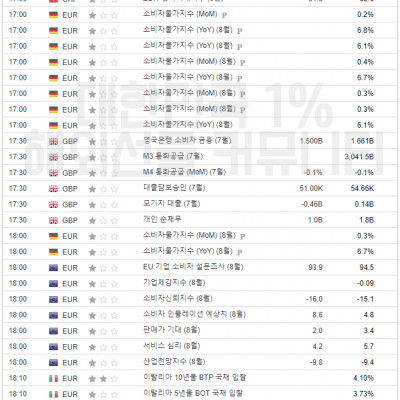The image size is (400, 400).
Task: Open the 이탈리아 10년물 BTP 국채 입찰 event
Action: pyautogui.click(x=194, y=378)
